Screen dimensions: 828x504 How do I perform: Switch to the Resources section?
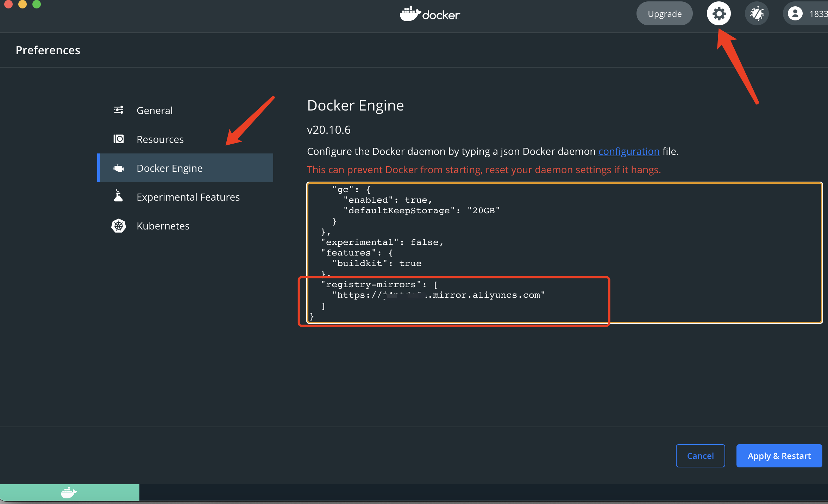point(185,139)
